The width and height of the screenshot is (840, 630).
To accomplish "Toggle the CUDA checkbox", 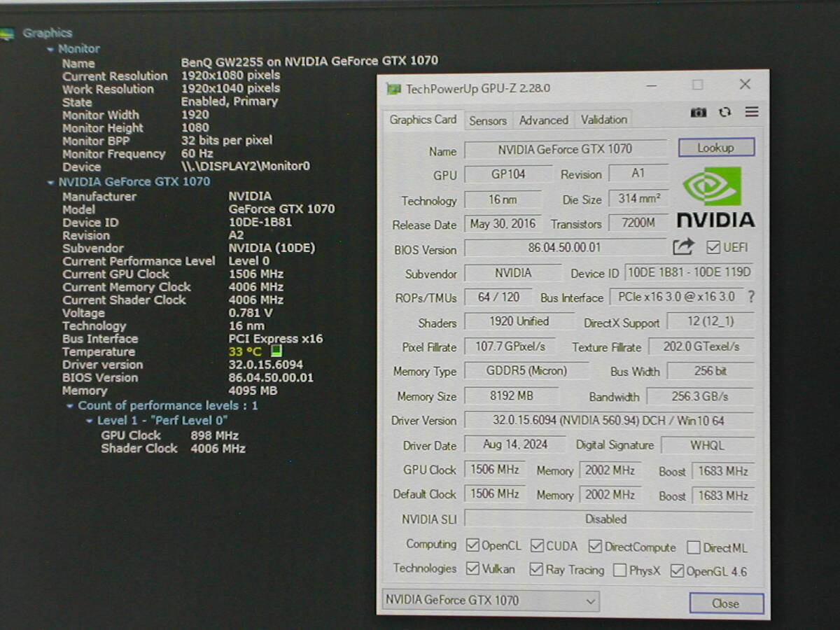I will [537, 545].
